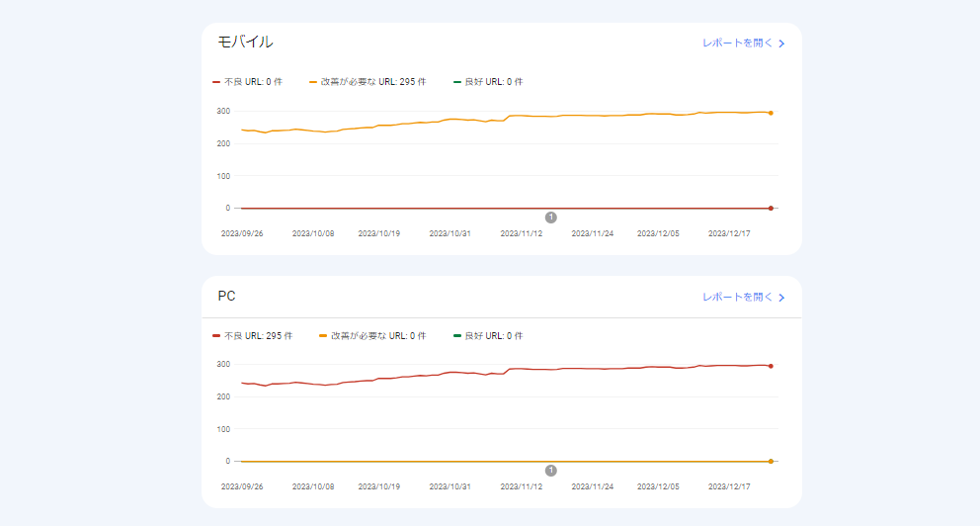Toggle 良好 URL: 0 件 legend in PC
The width and height of the screenshot is (980, 526).
(488, 336)
